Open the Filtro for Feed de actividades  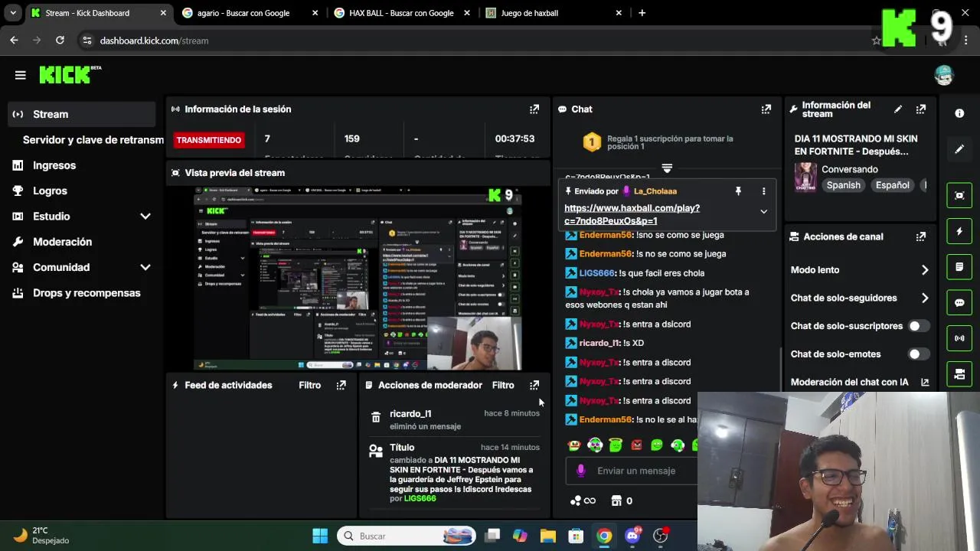coord(310,385)
